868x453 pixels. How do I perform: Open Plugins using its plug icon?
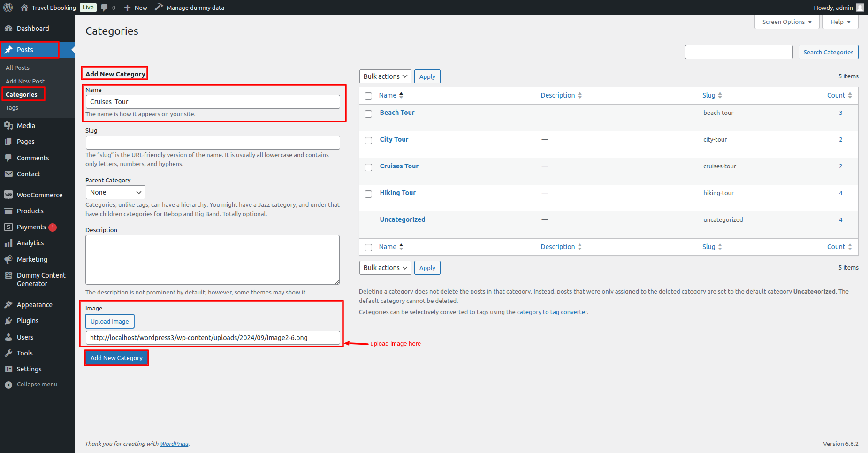click(x=8, y=321)
